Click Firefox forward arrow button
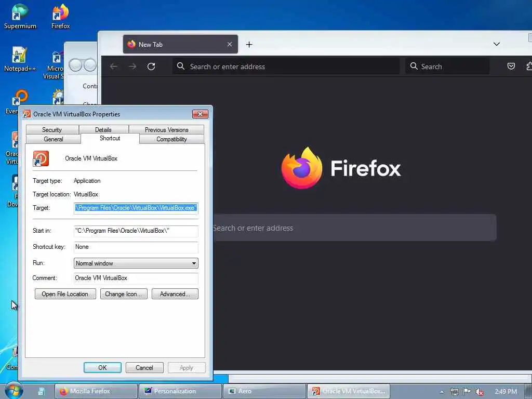532x399 pixels. point(132,66)
